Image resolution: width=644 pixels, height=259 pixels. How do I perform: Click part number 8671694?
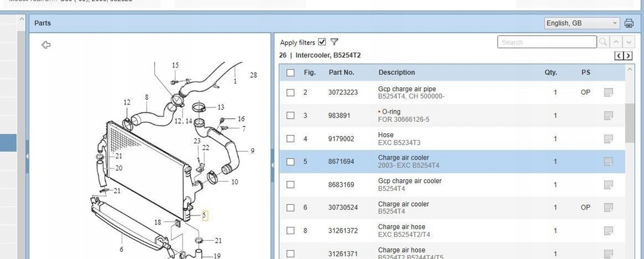(x=341, y=162)
